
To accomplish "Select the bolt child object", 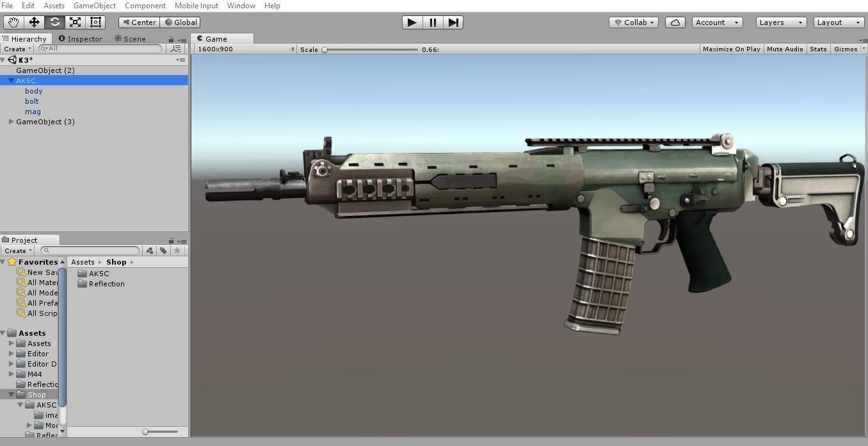I will 32,101.
